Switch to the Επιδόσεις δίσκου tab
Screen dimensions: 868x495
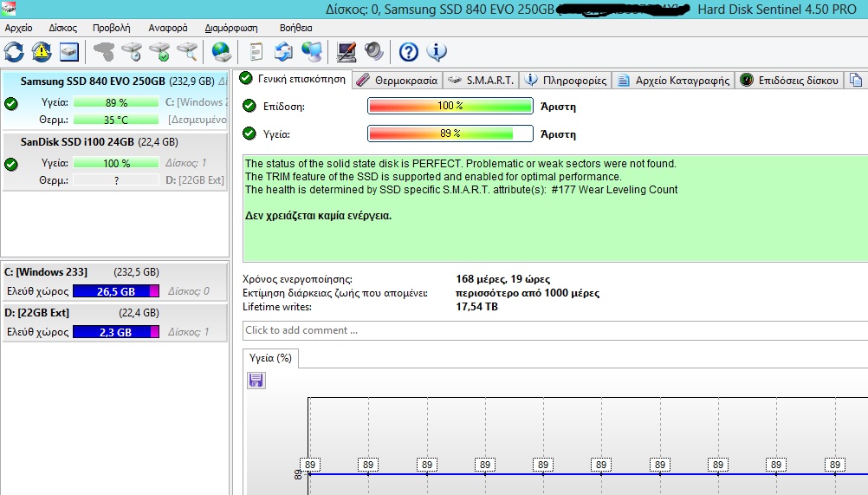[789, 81]
